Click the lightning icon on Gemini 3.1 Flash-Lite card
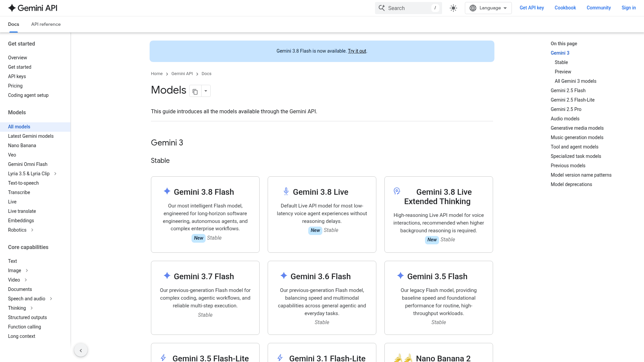Viewport: 644px width, 362px height. [280, 358]
